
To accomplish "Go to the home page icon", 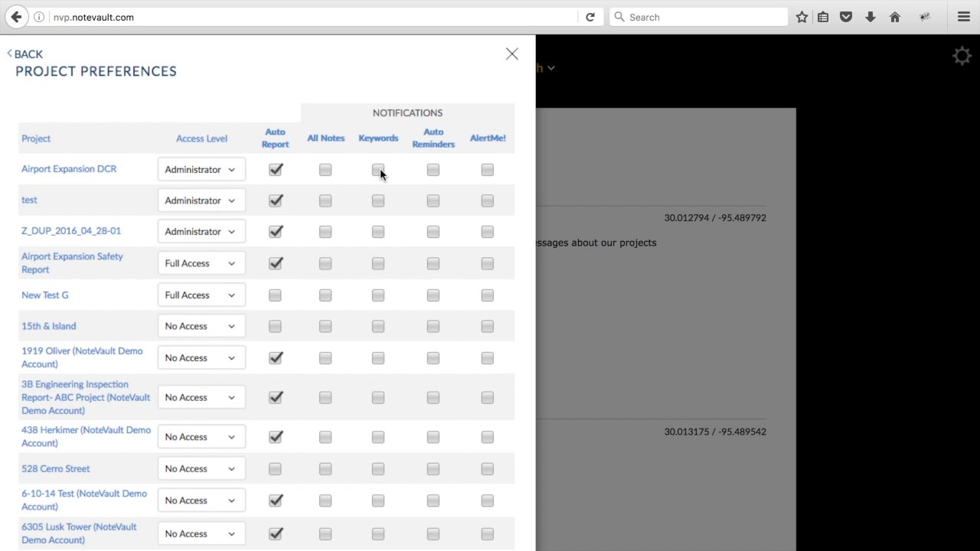I will 894,17.
